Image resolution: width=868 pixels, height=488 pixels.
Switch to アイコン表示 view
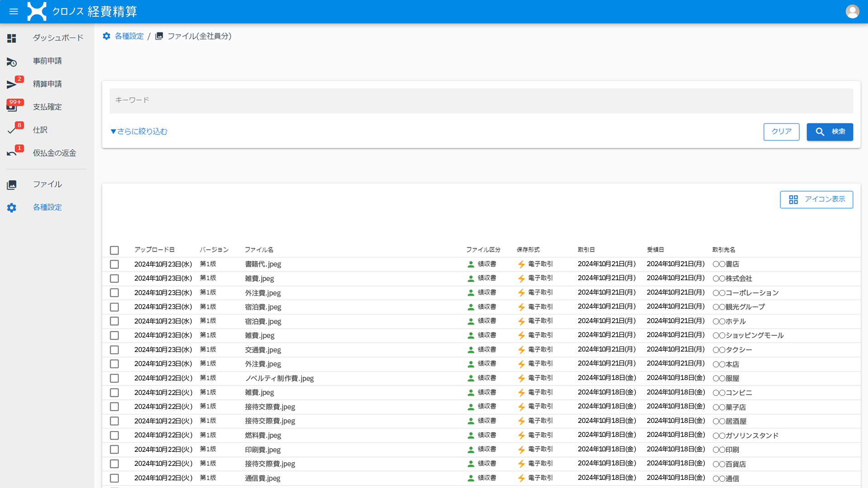click(x=816, y=200)
